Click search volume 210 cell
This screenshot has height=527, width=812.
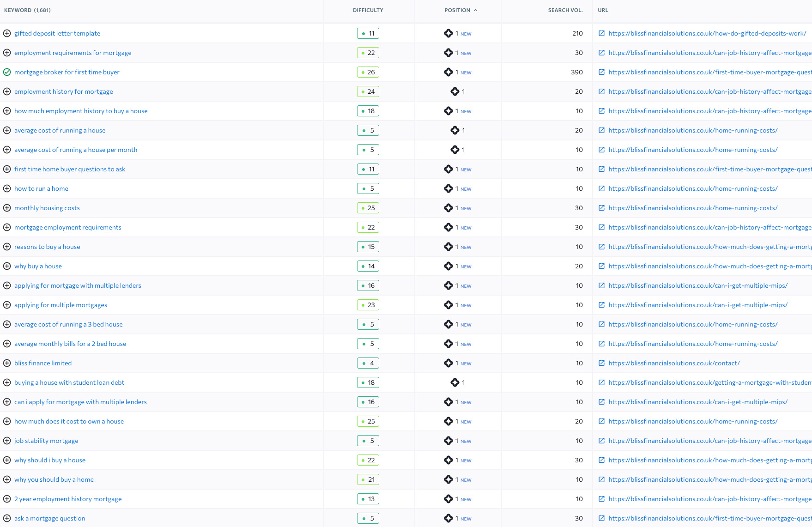(x=577, y=33)
